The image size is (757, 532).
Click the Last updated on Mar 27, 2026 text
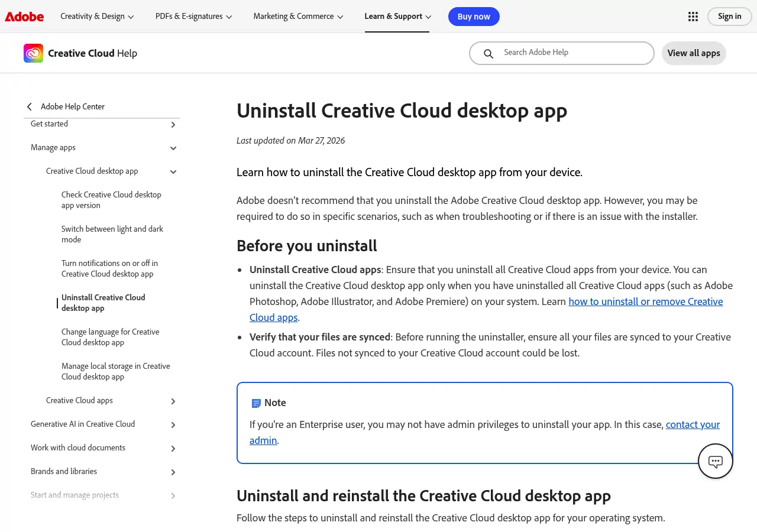(290, 141)
